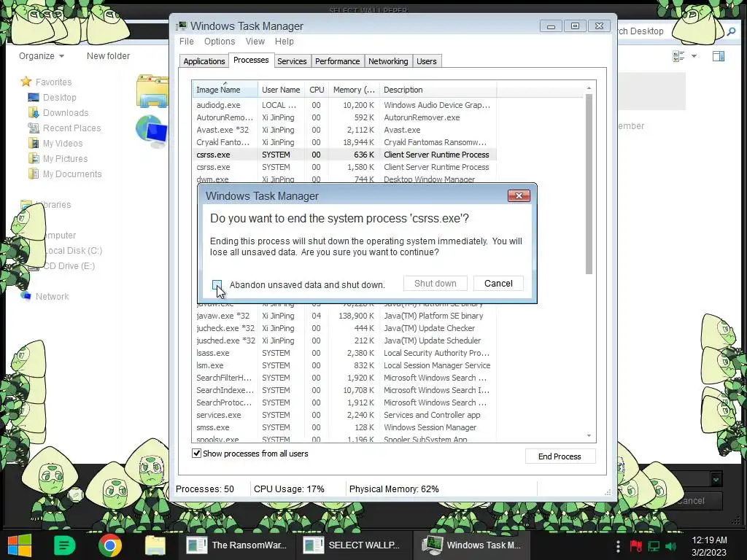Select the lsass.exe process row

click(344, 353)
